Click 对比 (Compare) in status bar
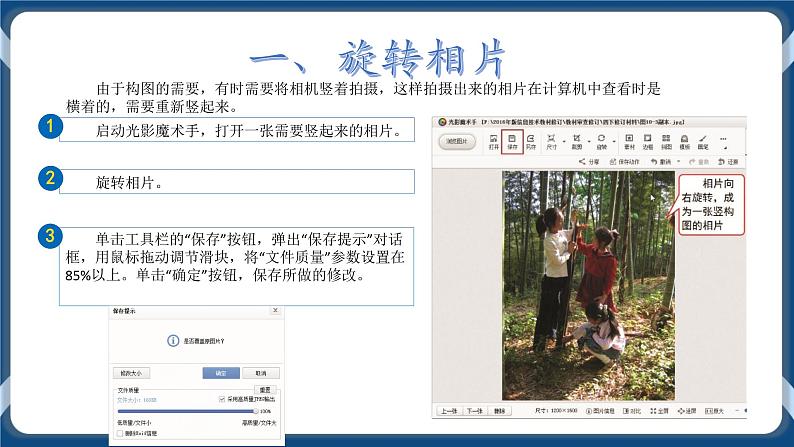 click(632, 411)
